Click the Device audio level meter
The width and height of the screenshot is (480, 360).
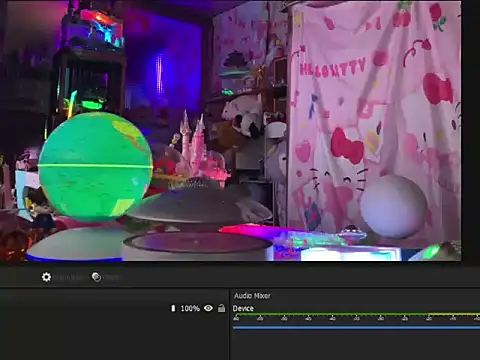click(356, 314)
